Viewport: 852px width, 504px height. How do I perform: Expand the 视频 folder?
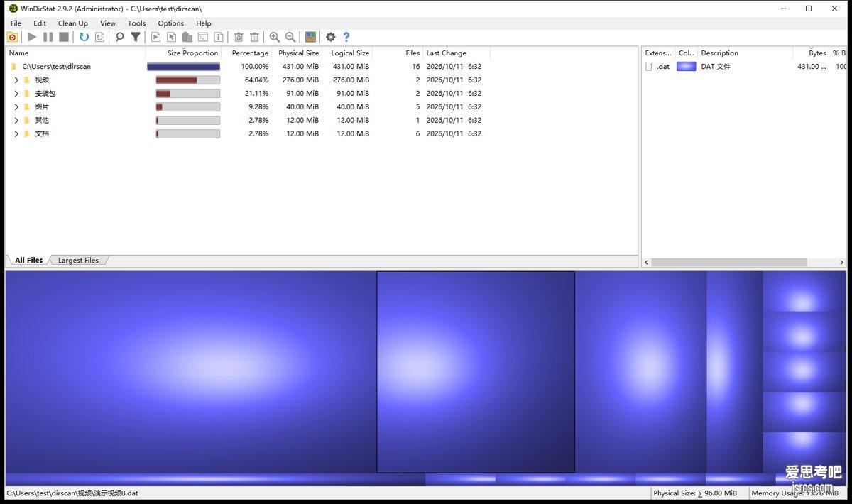[x=16, y=80]
